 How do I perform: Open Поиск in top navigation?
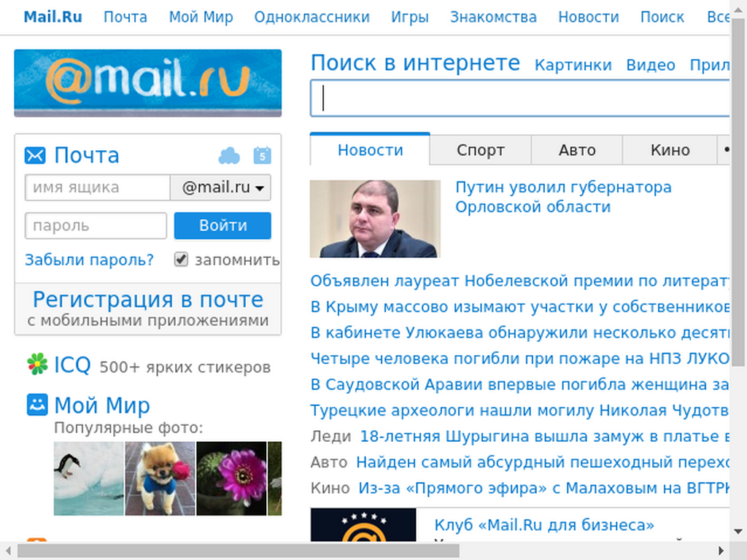coord(662,17)
